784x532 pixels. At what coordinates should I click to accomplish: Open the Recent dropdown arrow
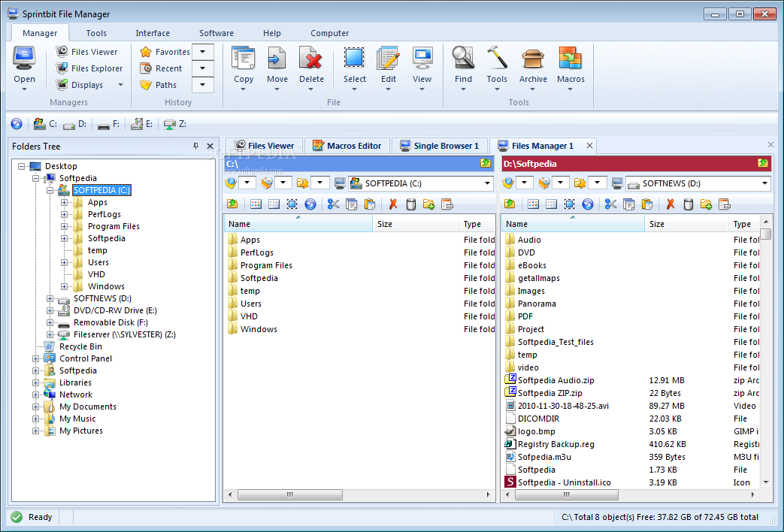point(202,68)
